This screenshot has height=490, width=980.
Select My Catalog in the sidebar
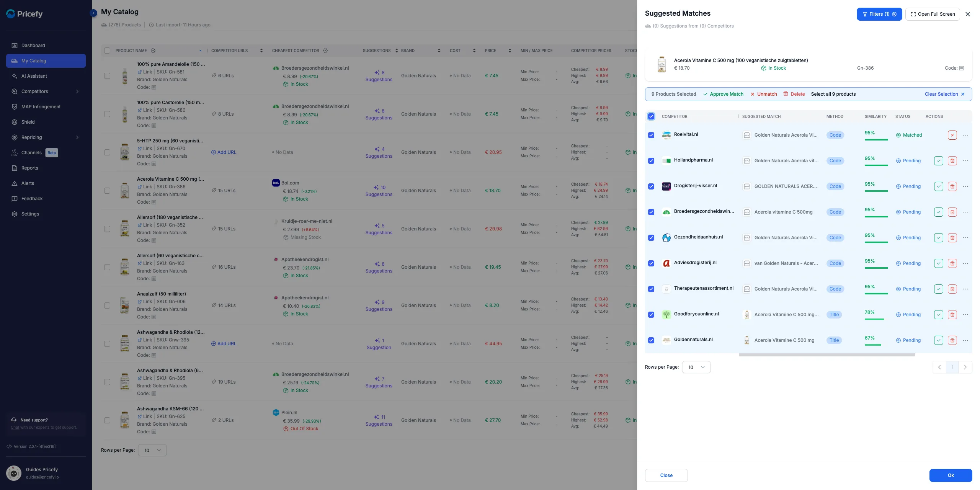click(x=46, y=61)
